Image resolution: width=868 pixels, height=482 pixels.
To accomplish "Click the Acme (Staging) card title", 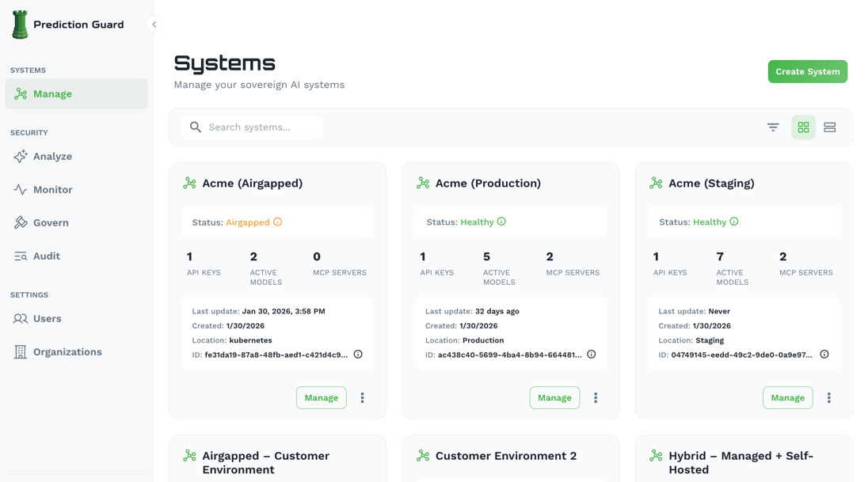I will (711, 183).
